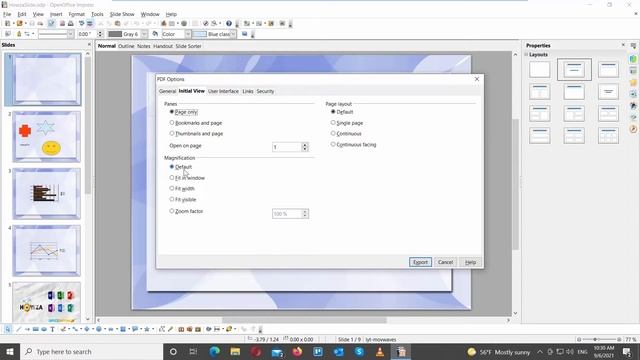
Task: Click the Select arrow tool
Action: pos(8,329)
